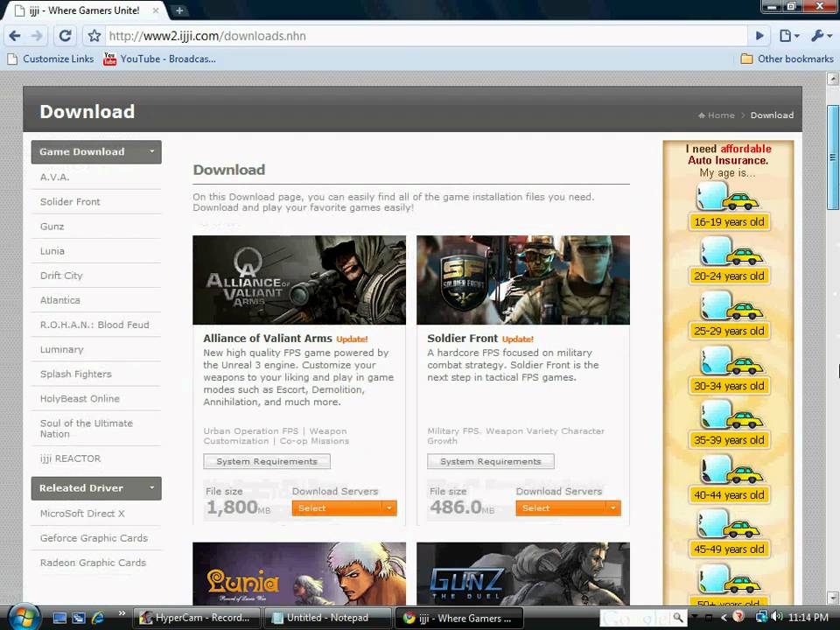This screenshot has width=840, height=630.
Task: Open Drift City in the sidebar menu
Action: [x=61, y=276]
